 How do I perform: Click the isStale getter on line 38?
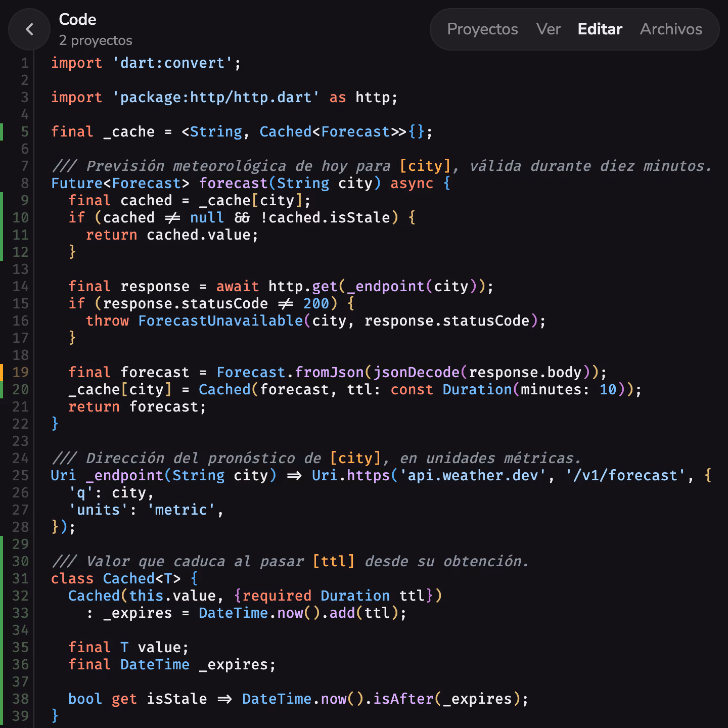pos(176,699)
